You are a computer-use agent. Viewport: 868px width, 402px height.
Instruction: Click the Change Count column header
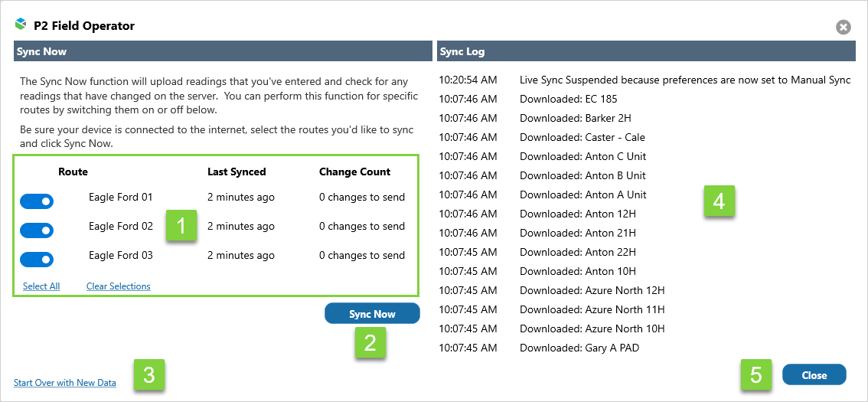click(x=354, y=172)
